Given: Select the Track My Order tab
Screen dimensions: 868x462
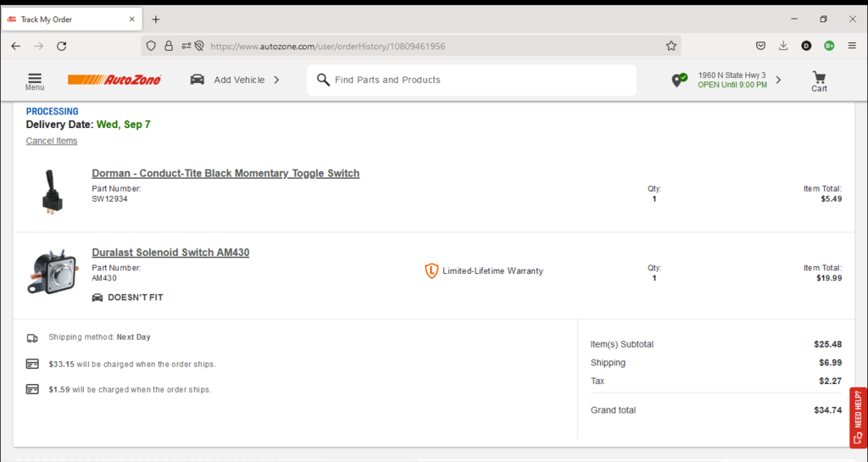Looking at the screenshot, I should [68, 19].
